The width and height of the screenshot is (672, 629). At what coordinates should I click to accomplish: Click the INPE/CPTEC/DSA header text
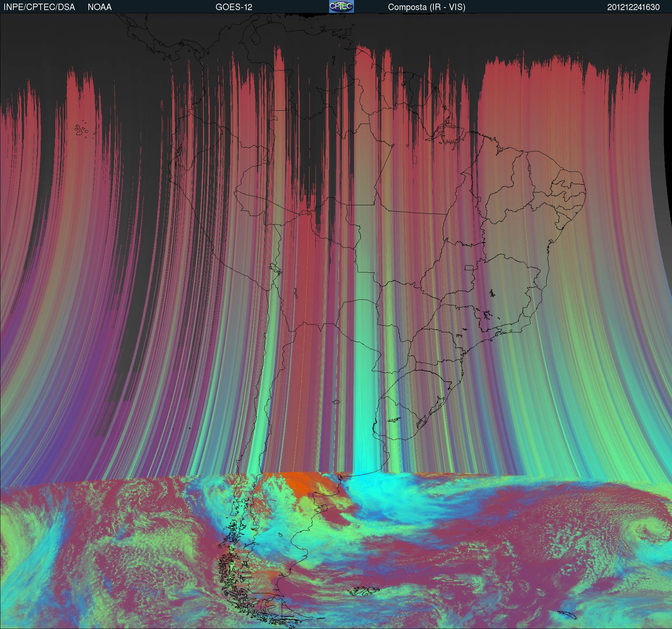tap(39, 7)
